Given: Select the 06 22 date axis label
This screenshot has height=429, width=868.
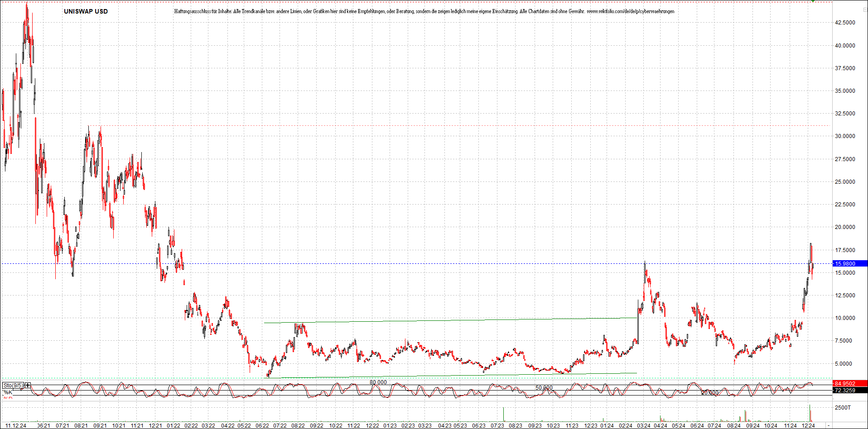Looking at the screenshot, I should (262, 426).
